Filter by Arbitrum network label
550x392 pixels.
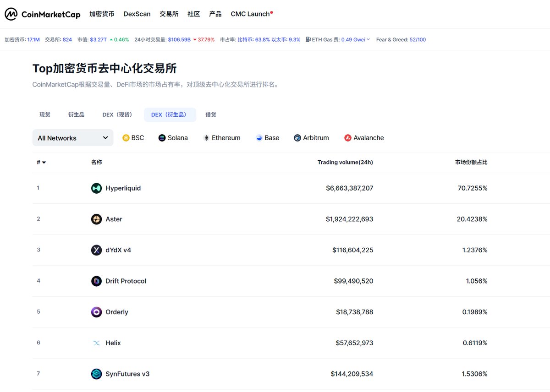click(x=316, y=138)
